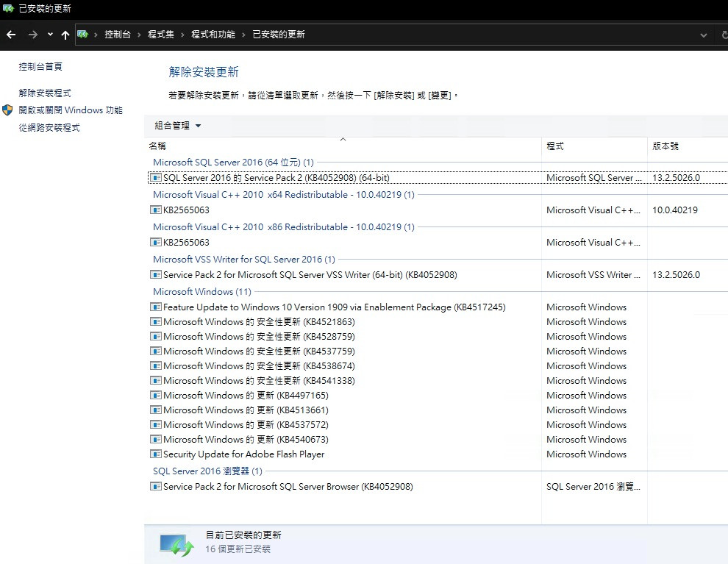Click 已安裝的更新 breadcrumb segment

point(279,35)
